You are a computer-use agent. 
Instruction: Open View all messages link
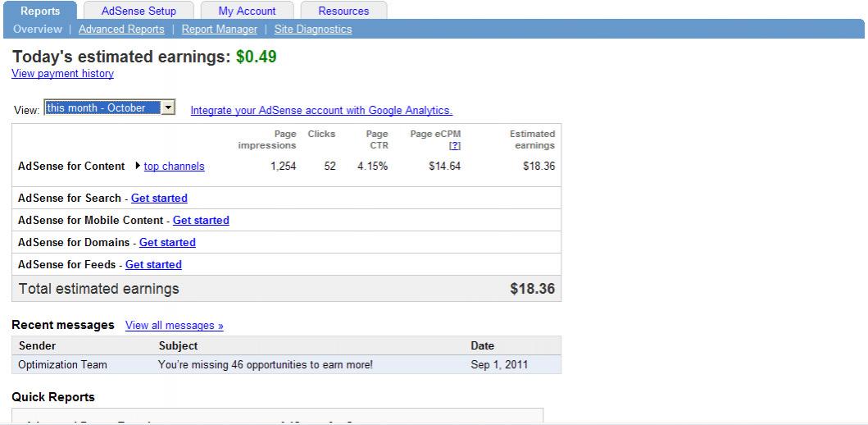(x=174, y=326)
